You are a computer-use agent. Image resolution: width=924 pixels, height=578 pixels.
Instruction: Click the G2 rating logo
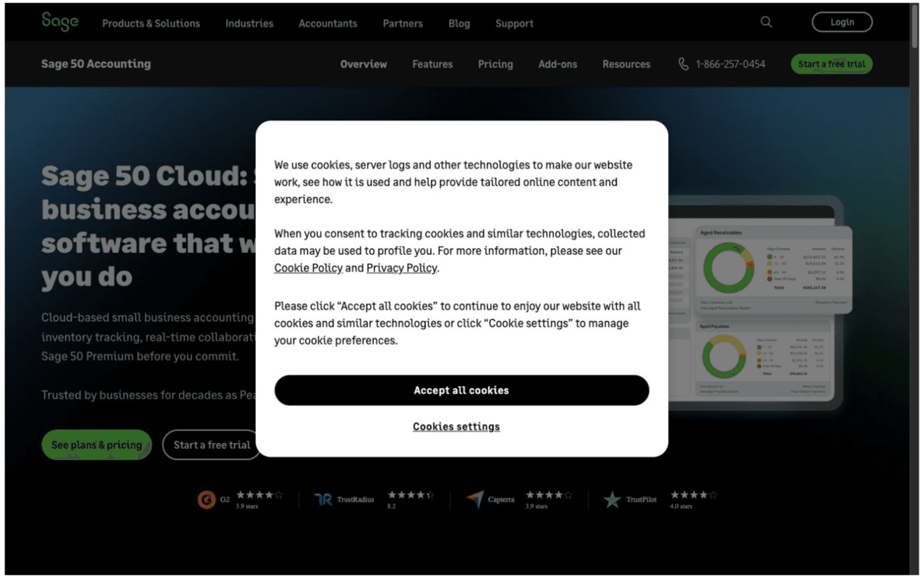207,499
